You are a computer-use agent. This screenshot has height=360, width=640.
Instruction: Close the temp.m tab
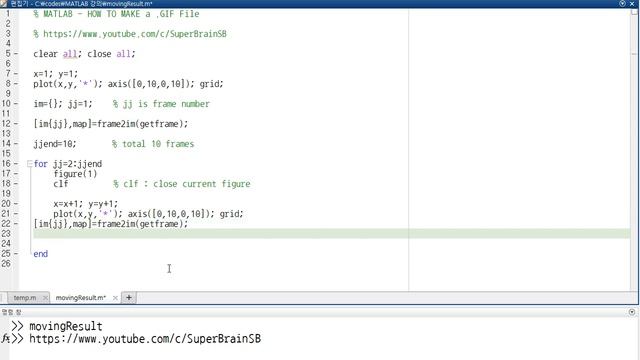(x=45, y=298)
